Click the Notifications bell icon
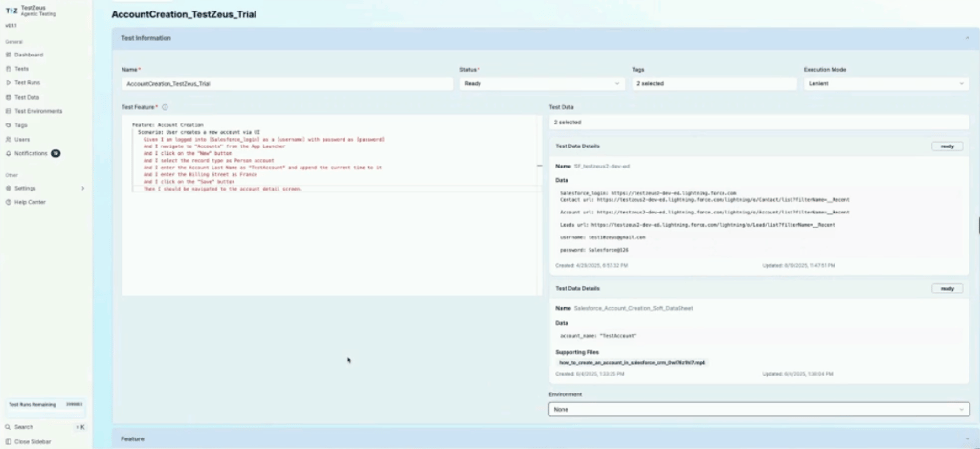The height and width of the screenshot is (449, 980). (x=8, y=153)
